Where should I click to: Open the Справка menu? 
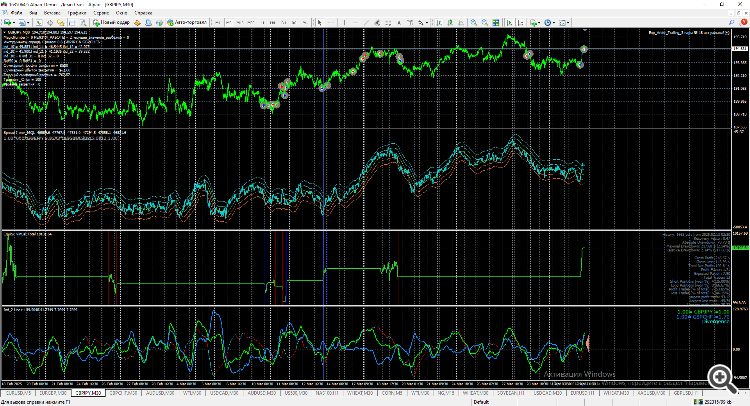143,13
